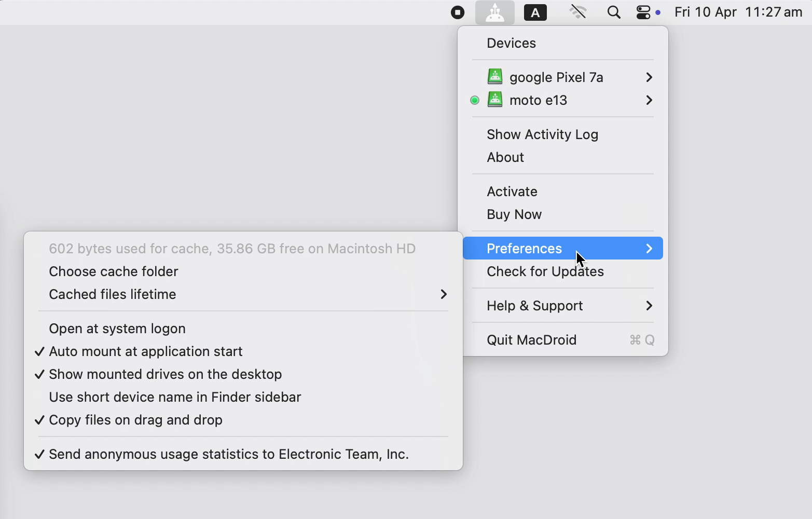Expand Cached files lifetime submenu arrow
This screenshot has width=812, height=519.
(444, 294)
